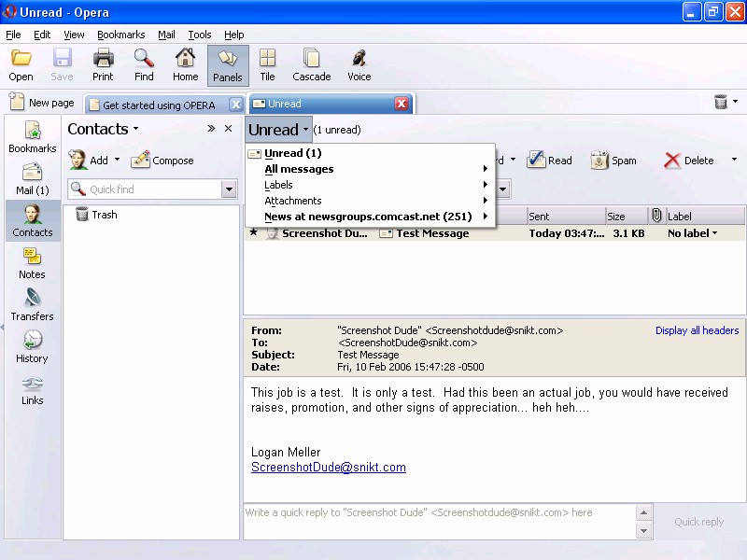Open the No label dropdown

pos(693,233)
